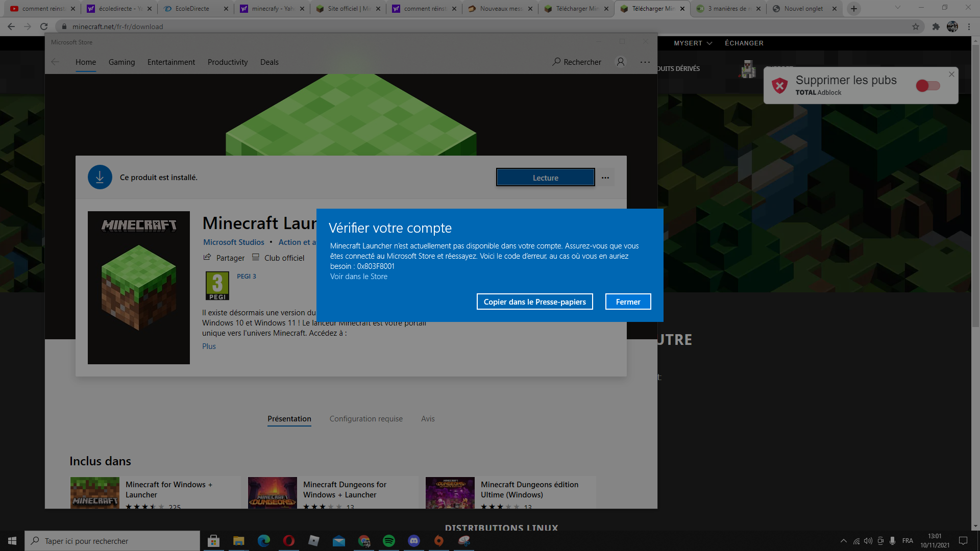Click the PEGI 3 rating badge
The height and width of the screenshot is (551, 980).
coord(217,286)
